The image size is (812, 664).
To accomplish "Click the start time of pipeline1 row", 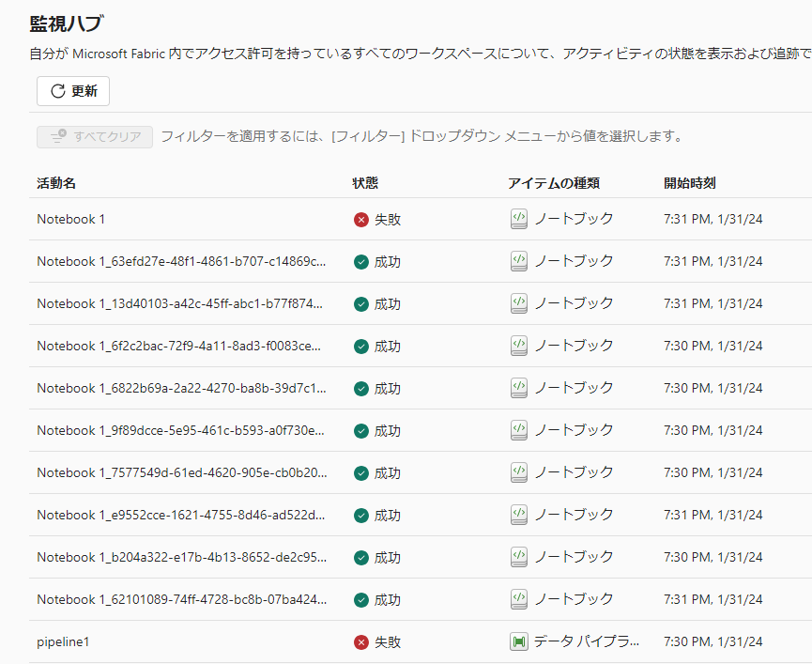I will (713, 641).
